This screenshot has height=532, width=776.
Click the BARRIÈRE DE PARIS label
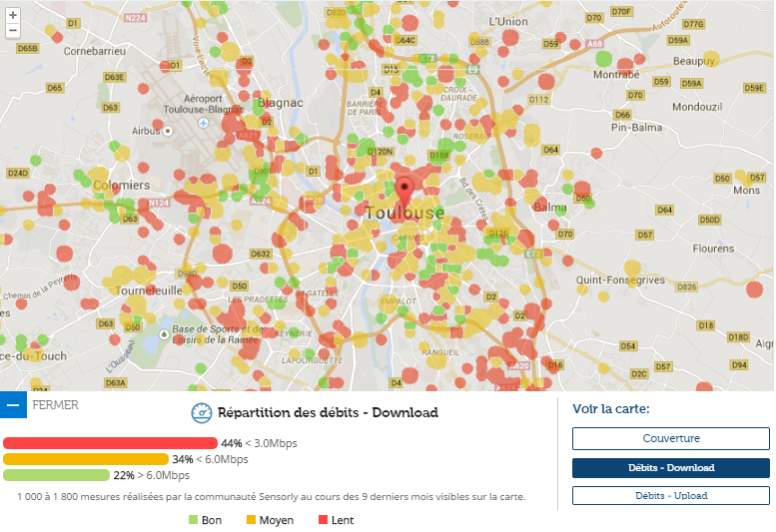click(365, 108)
